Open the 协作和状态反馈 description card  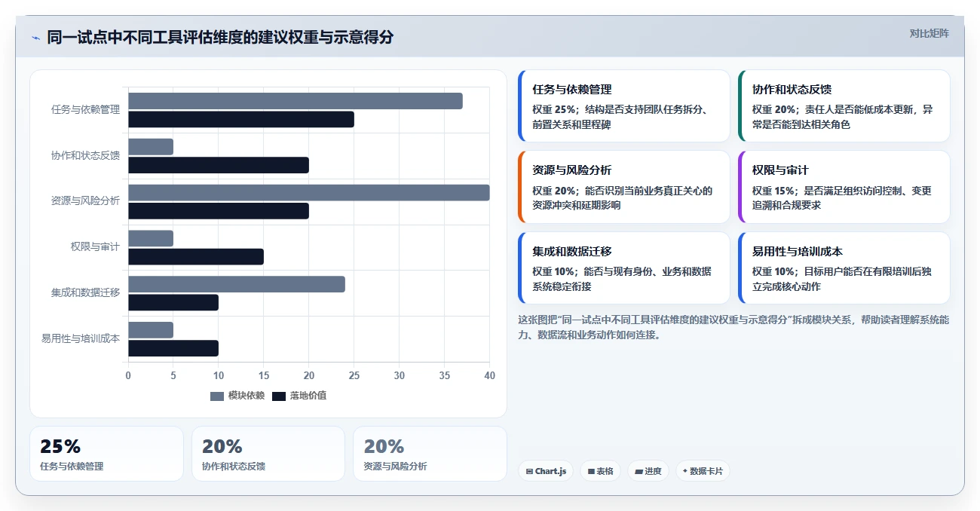click(844, 106)
